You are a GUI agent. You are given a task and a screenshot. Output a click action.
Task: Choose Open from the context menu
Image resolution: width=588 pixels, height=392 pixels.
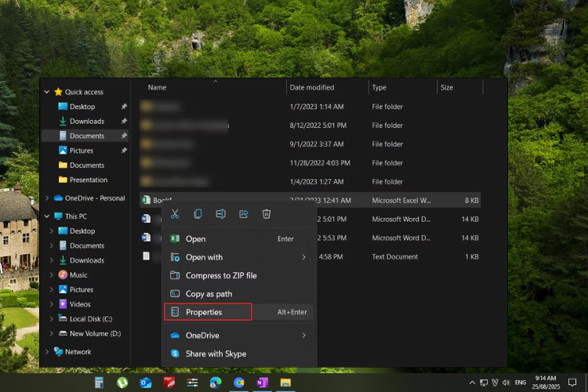tap(238, 239)
